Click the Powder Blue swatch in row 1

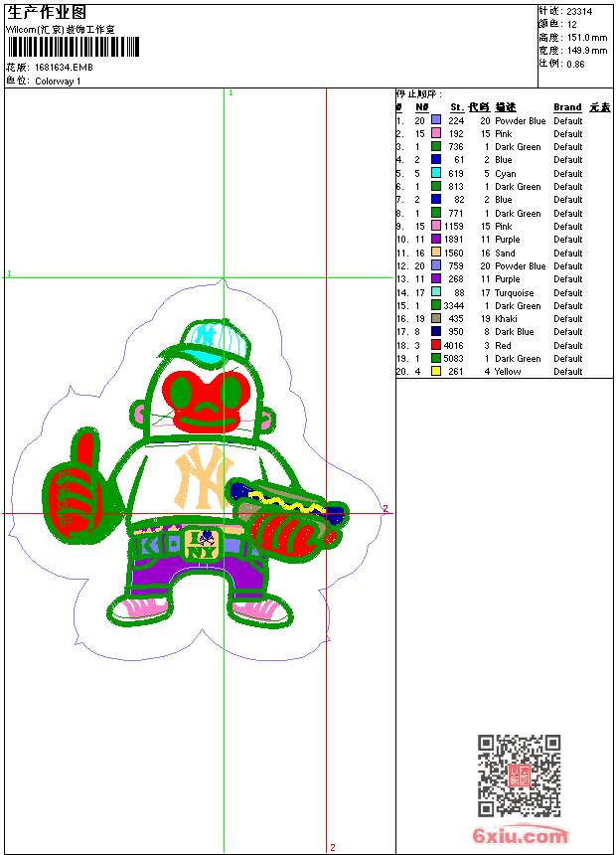coord(436,120)
